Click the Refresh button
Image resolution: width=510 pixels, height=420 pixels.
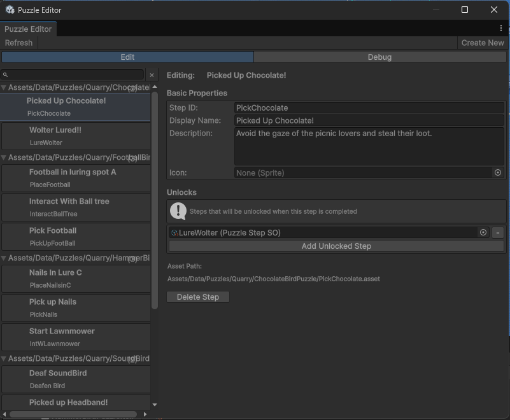pos(18,43)
